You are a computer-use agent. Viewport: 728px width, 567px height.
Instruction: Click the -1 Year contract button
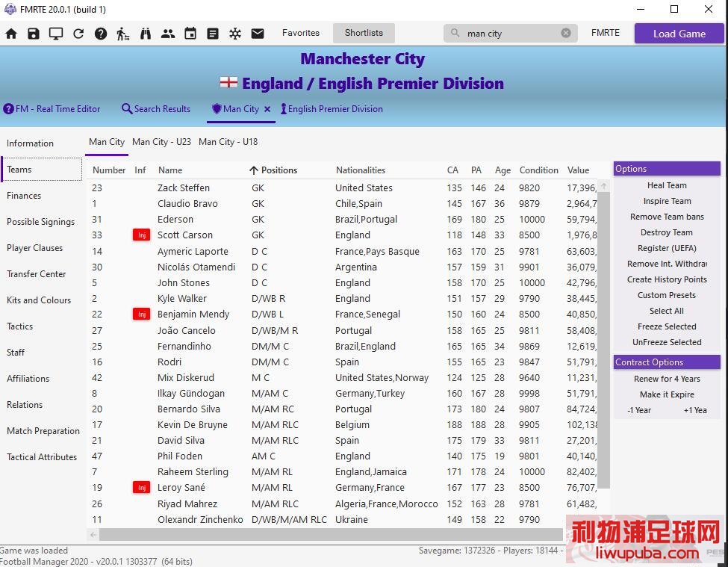(x=639, y=411)
